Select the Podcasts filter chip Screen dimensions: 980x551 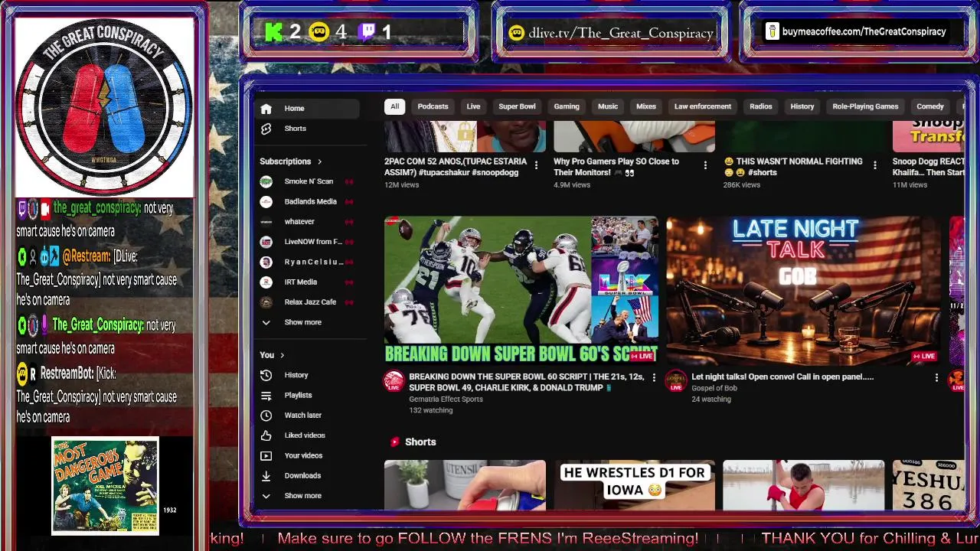(433, 106)
